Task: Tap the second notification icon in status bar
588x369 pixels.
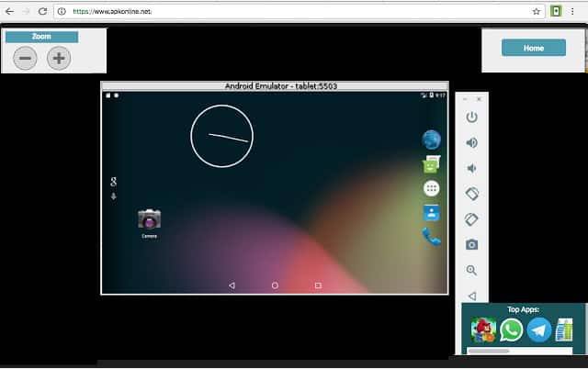Action: (117, 95)
